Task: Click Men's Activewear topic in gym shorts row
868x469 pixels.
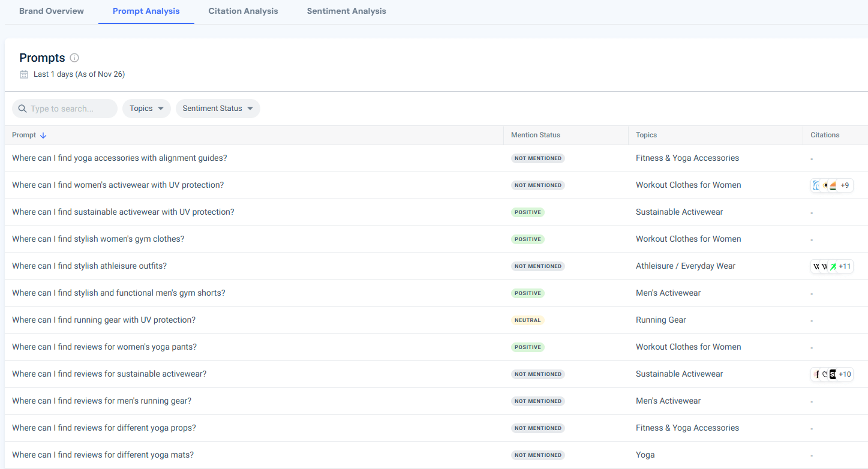Action: (668, 293)
